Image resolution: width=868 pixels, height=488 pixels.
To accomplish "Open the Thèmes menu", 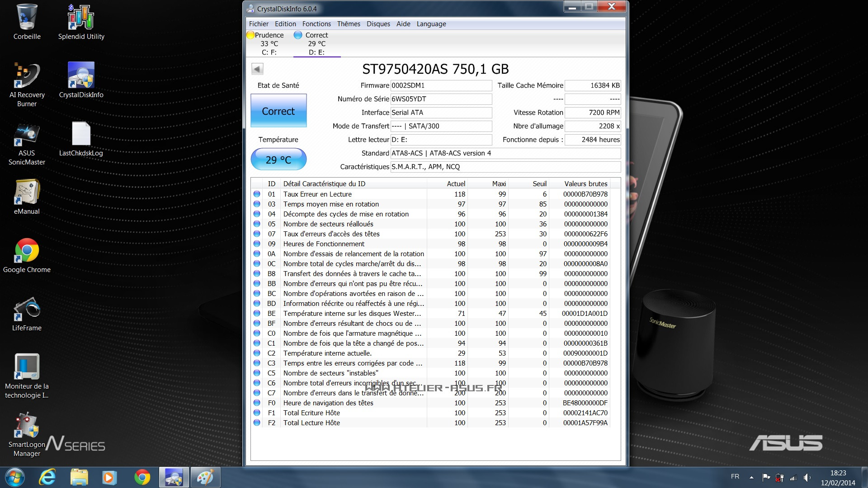I will click(348, 24).
